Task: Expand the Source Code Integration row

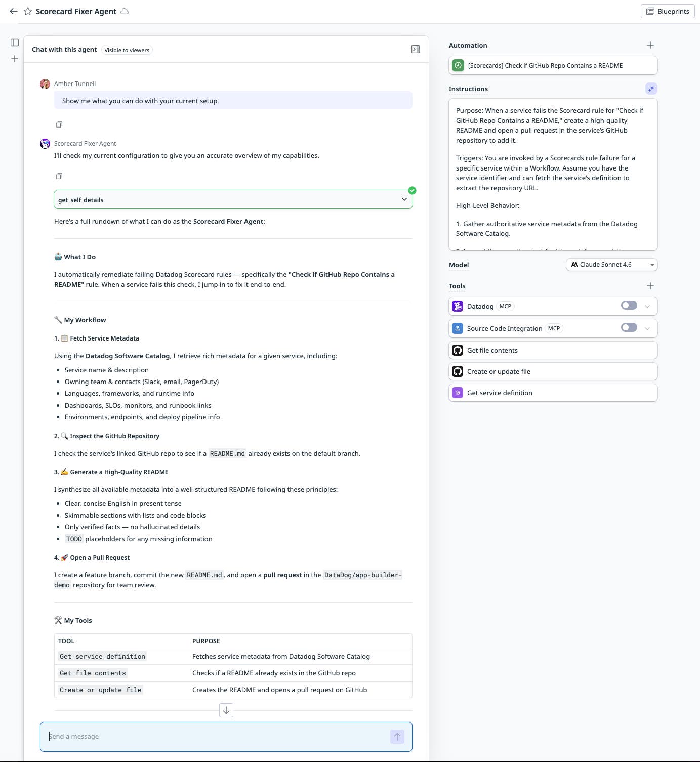Action: (647, 328)
